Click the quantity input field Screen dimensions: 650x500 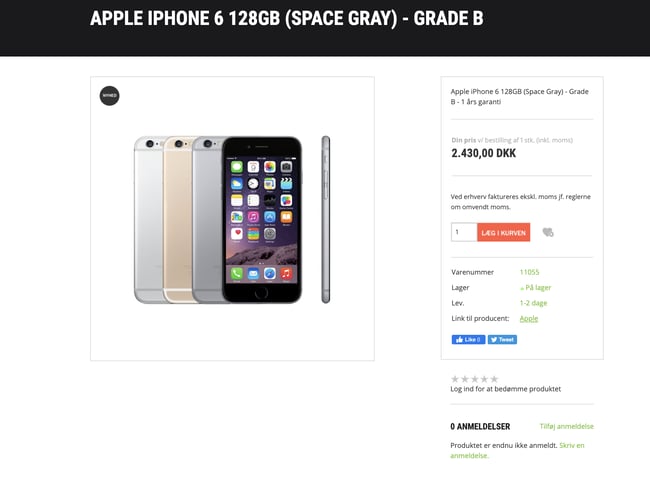tap(464, 232)
